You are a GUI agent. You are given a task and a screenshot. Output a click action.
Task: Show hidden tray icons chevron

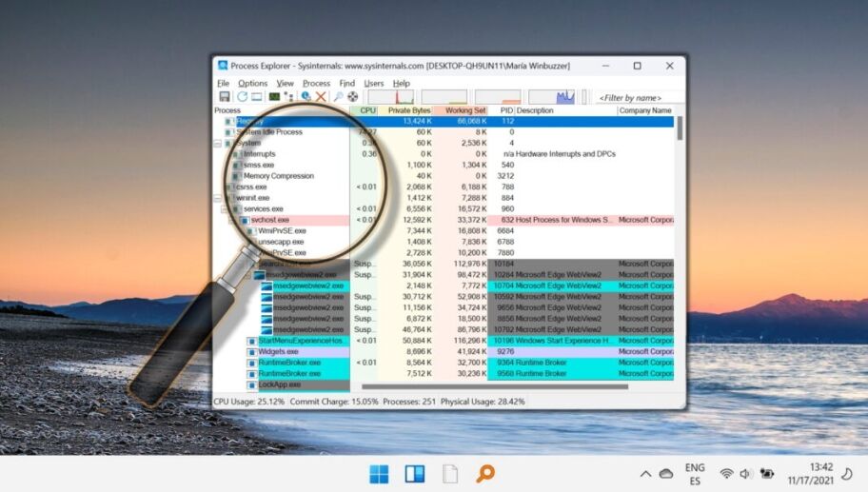645,474
